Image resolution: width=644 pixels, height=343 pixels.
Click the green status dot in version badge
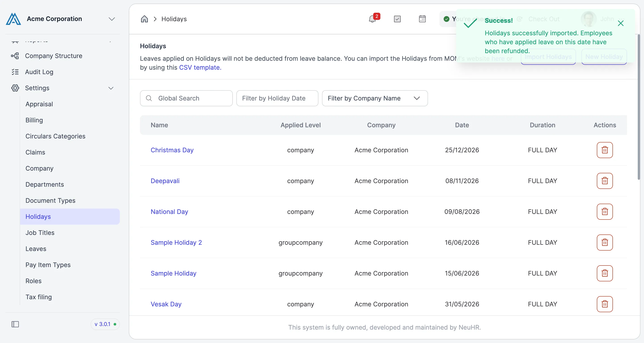click(115, 324)
